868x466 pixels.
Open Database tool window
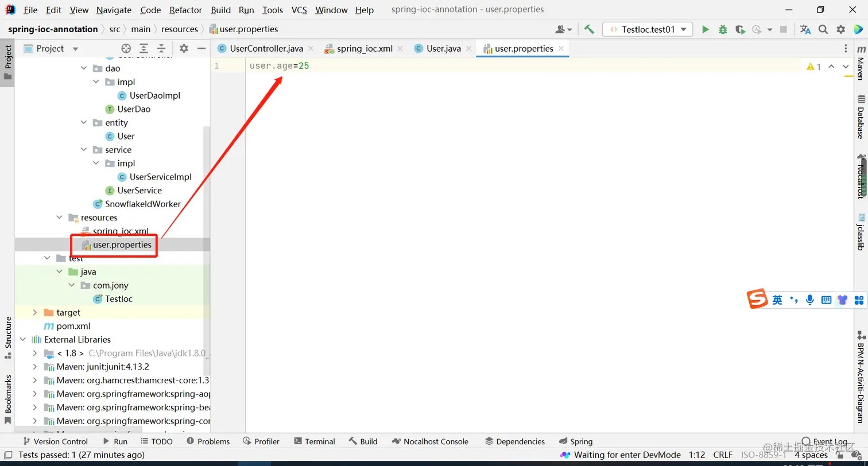coord(861,117)
